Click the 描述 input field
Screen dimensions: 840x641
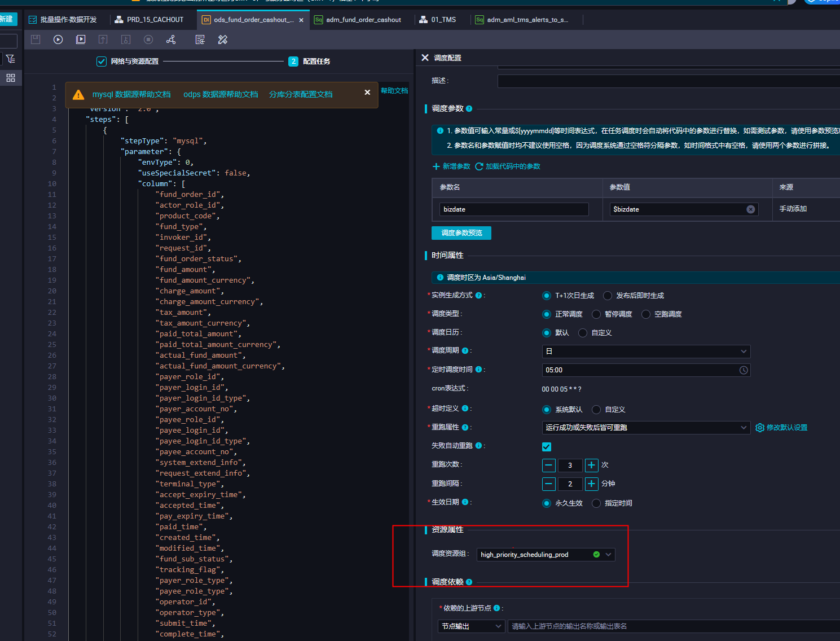pos(669,81)
